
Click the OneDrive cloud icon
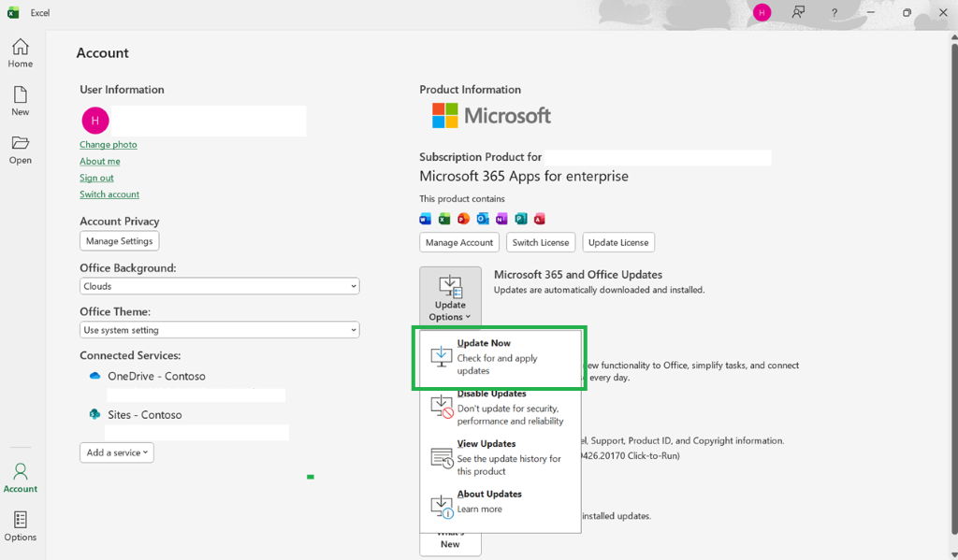pyautogui.click(x=94, y=376)
